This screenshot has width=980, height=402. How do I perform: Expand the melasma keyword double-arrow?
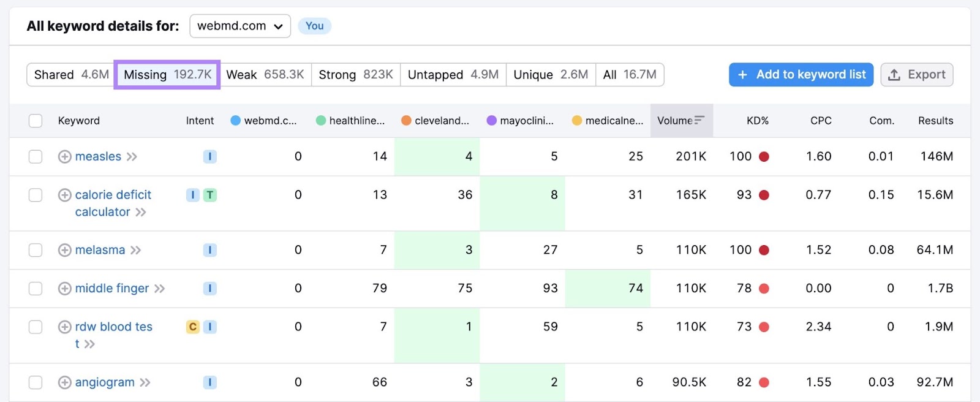pyautogui.click(x=136, y=250)
